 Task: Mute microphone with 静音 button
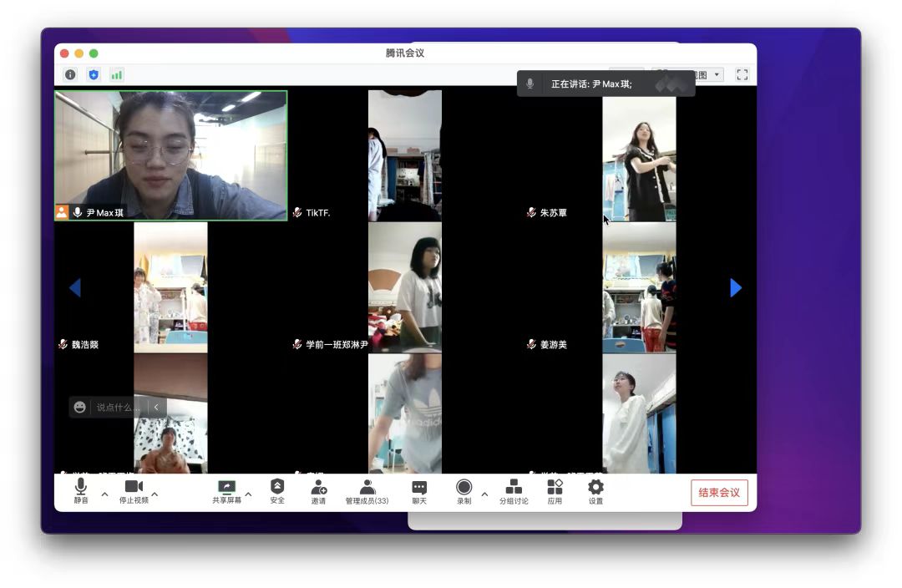click(x=80, y=491)
